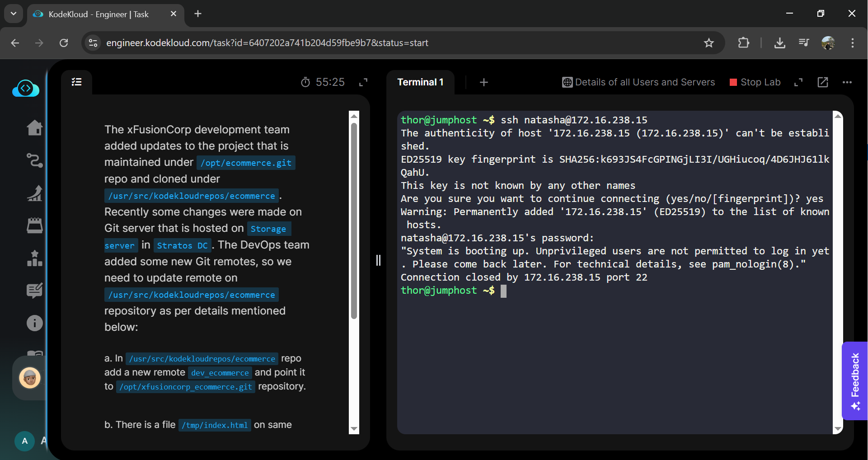The width and height of the screenshot is (868, 460).
Task: Click the Stratos DC label
Action: pos(182,245)
